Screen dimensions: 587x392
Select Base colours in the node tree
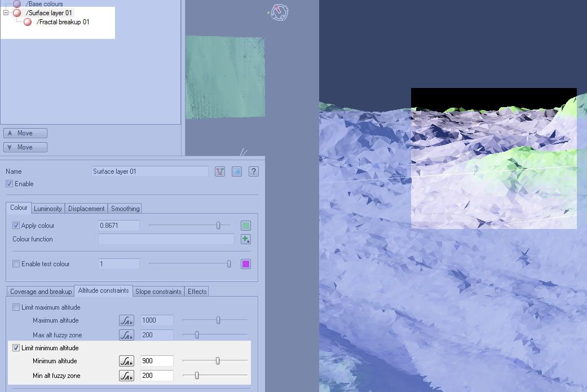[x=44, y=4]
